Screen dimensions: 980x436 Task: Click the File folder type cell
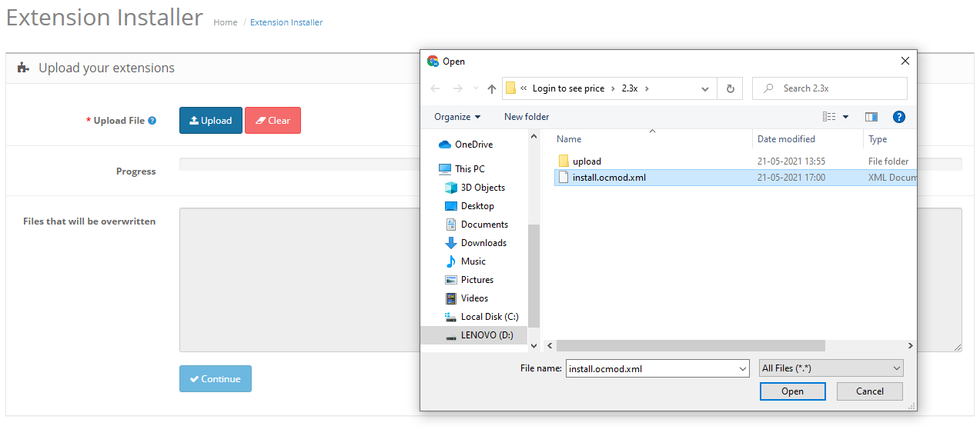[888, 161]
